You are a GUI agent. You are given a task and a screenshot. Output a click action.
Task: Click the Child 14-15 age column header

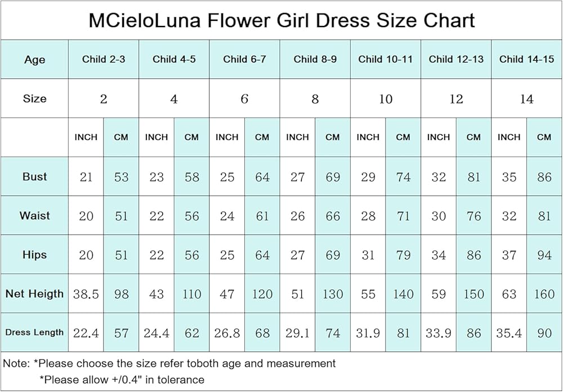tap(526, 59)
